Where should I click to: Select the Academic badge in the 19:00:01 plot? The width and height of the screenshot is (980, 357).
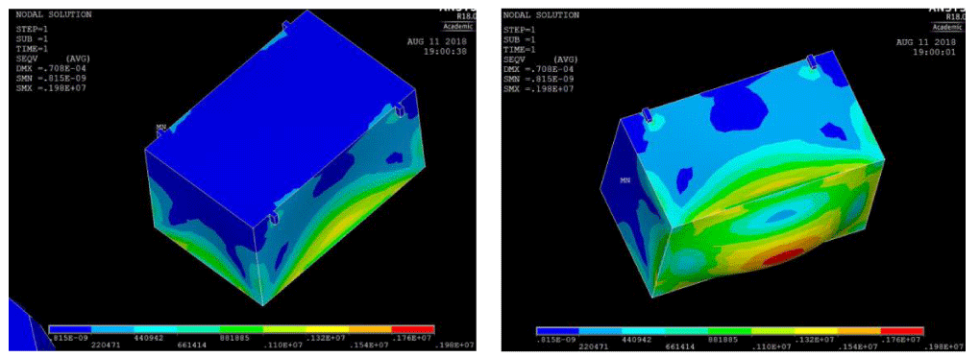pos(947,27)
